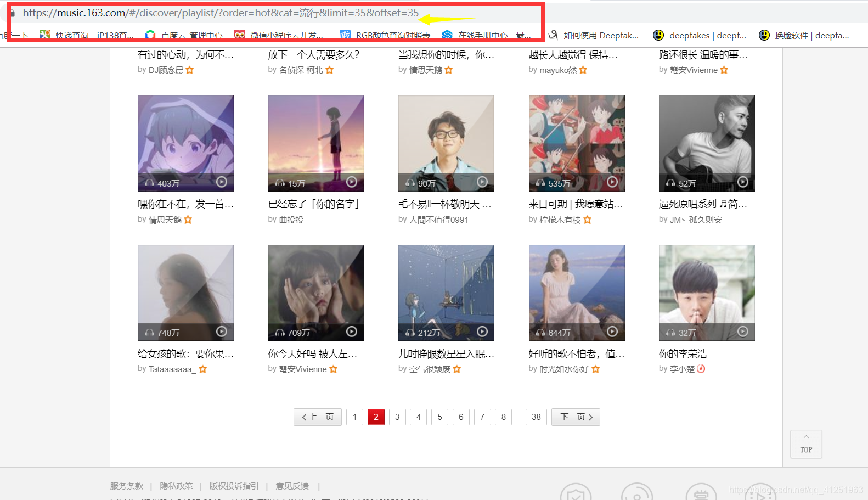The width and height of the screenshot is (868, 500).
Task: Open author profile 曲投投
Action: [x=291, y=220]
